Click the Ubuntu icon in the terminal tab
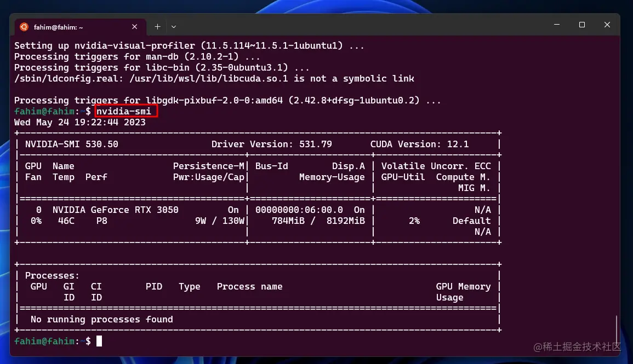This screenshot has width=633, height=364. coord(24,27)
